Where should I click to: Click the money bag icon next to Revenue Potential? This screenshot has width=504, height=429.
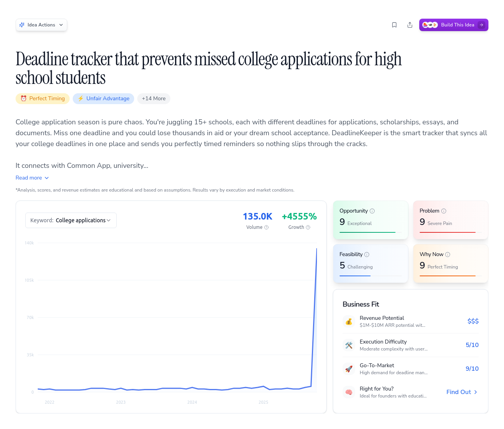click(349, 321)
